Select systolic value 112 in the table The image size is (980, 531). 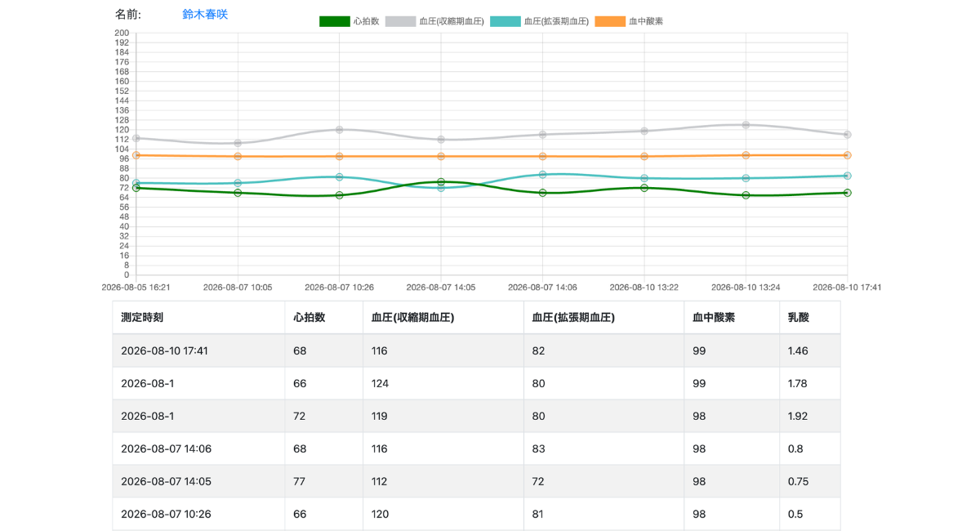pos(443,481)
